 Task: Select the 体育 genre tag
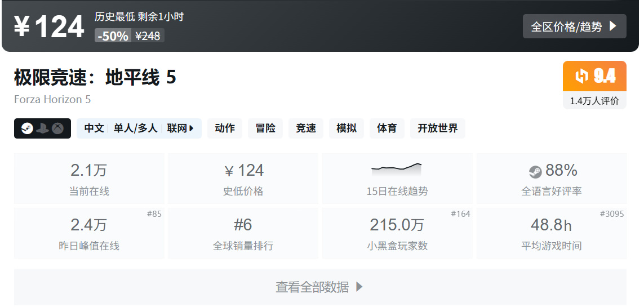[387, 128]
